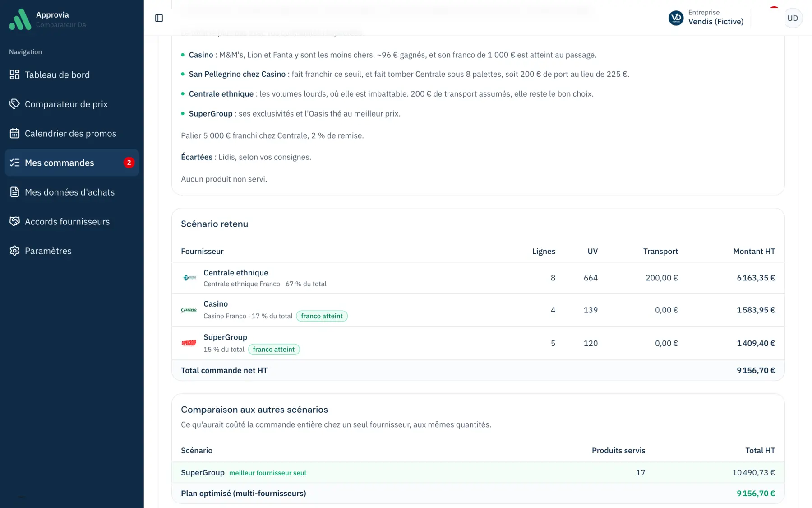Click SuperGroup scenario row name
812x508 pixels.
coord(203,473)
